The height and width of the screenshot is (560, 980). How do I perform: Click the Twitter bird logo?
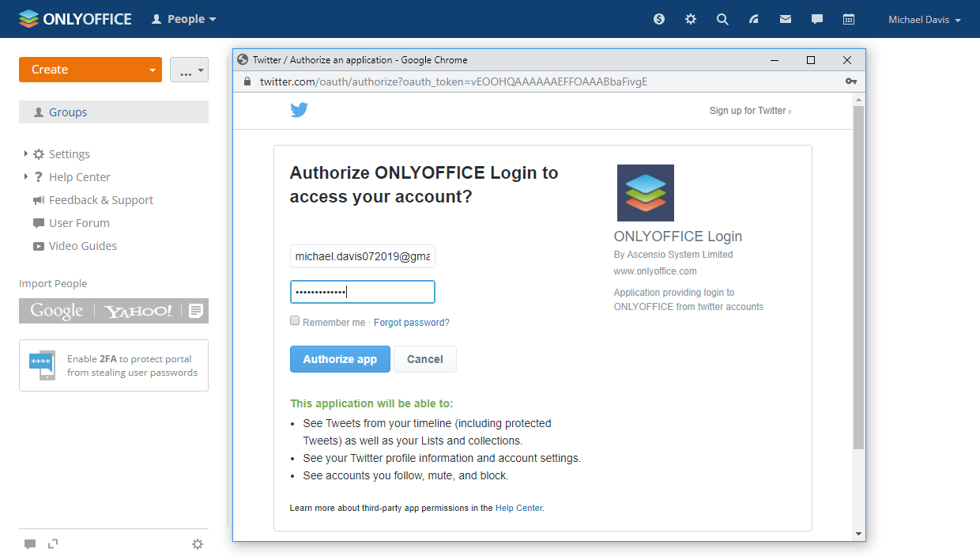click(x=299, y=110)
